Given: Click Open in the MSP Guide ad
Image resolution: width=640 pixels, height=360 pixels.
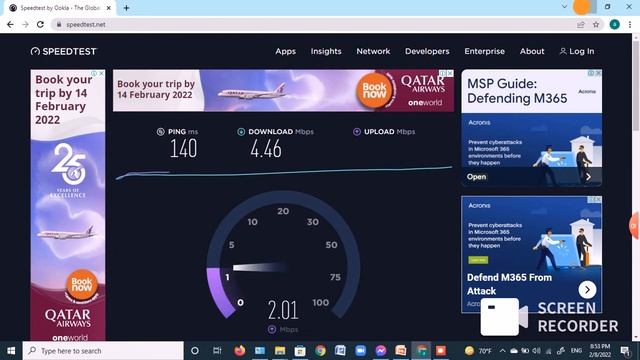Looking at the screenshot, I should [x=476, y=177].
